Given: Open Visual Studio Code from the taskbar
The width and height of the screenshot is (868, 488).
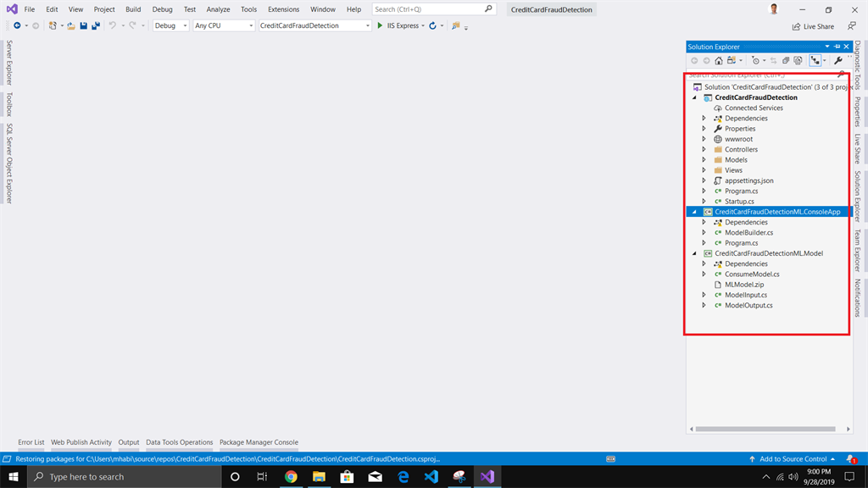Looking at the screenshot, I should (431, 476).
